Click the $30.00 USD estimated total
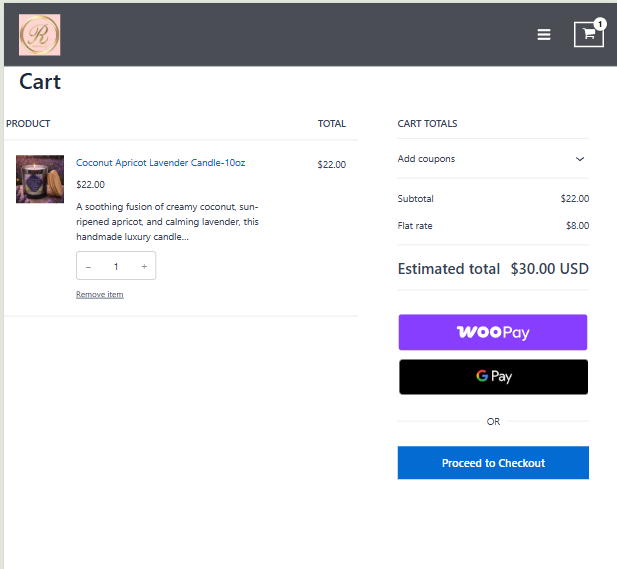This screenshot has height=569, width=617. click(x=549, y=269)
